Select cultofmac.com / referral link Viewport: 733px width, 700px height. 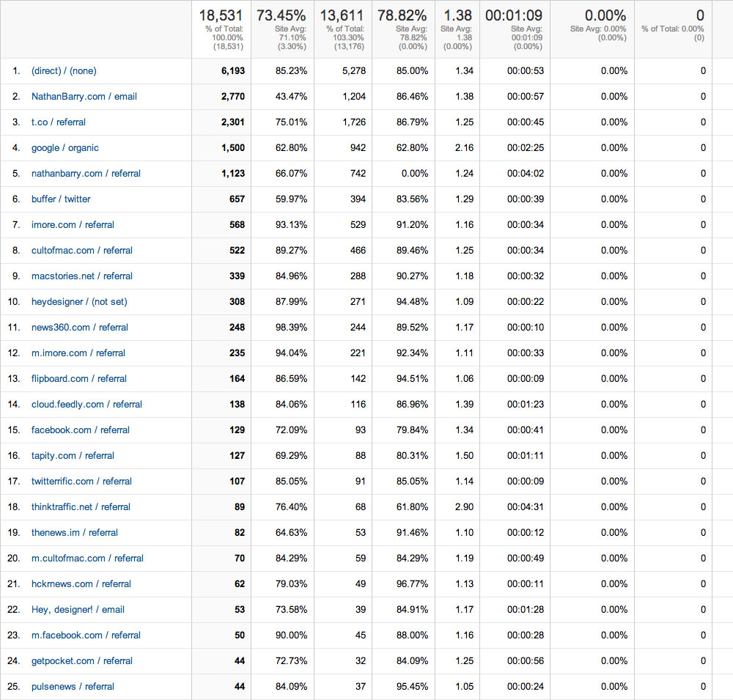82,251
